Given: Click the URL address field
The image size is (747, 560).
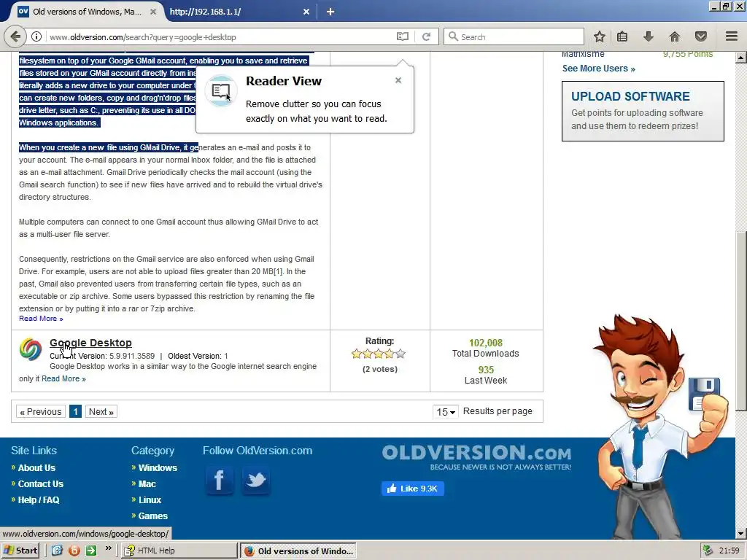Looking at the screenshot, I should (x=219, y=36).
